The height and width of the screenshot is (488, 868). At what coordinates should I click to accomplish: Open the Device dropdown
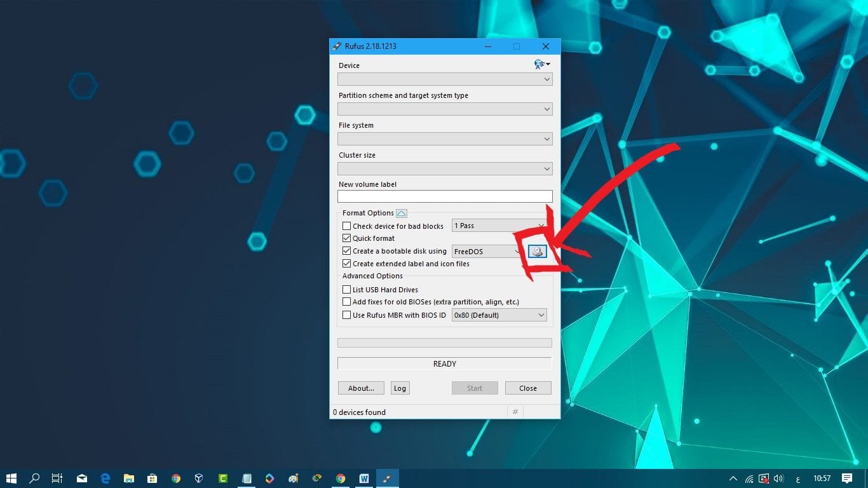445,79
